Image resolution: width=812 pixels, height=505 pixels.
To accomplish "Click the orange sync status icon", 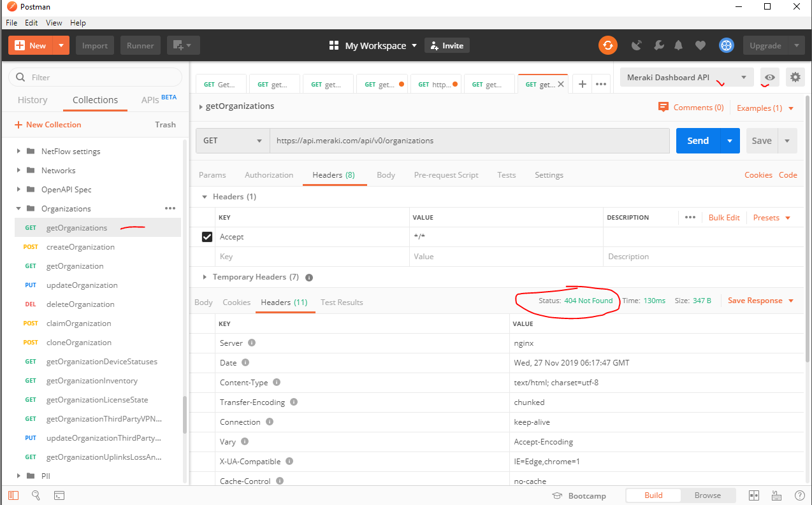I will [x=607, y=45].
